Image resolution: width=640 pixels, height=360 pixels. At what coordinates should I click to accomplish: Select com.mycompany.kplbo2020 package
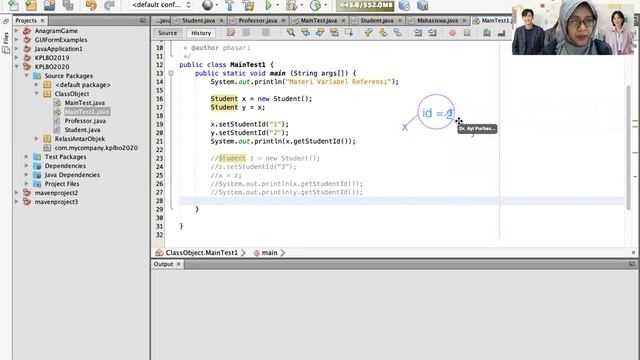click(96, 148)
